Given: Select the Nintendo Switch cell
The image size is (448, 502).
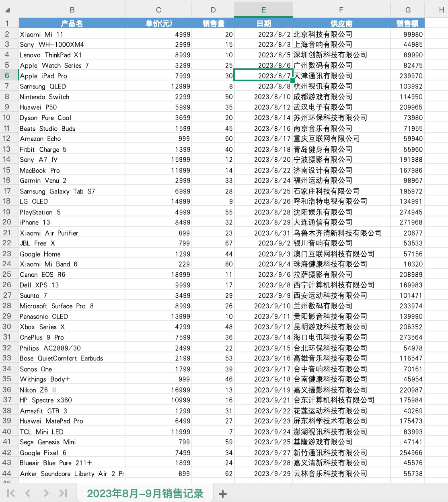Looking at the screenshot, I should [72, 97].
